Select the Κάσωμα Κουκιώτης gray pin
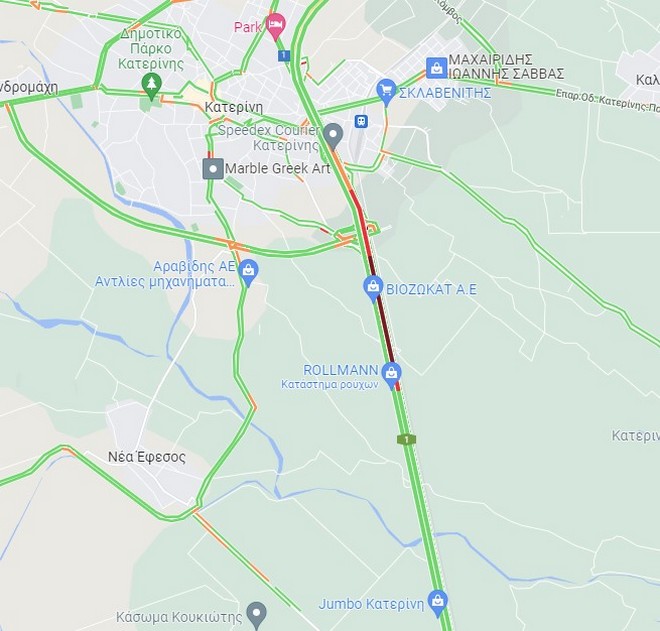The height and width of the screenshot is (631, 660). [257, 615]
